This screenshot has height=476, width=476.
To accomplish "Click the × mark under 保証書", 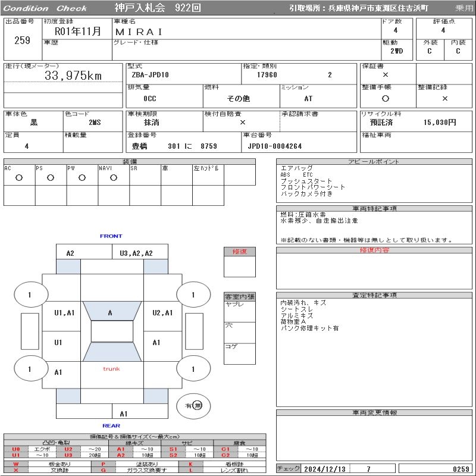I will click(x=385, y=75).
